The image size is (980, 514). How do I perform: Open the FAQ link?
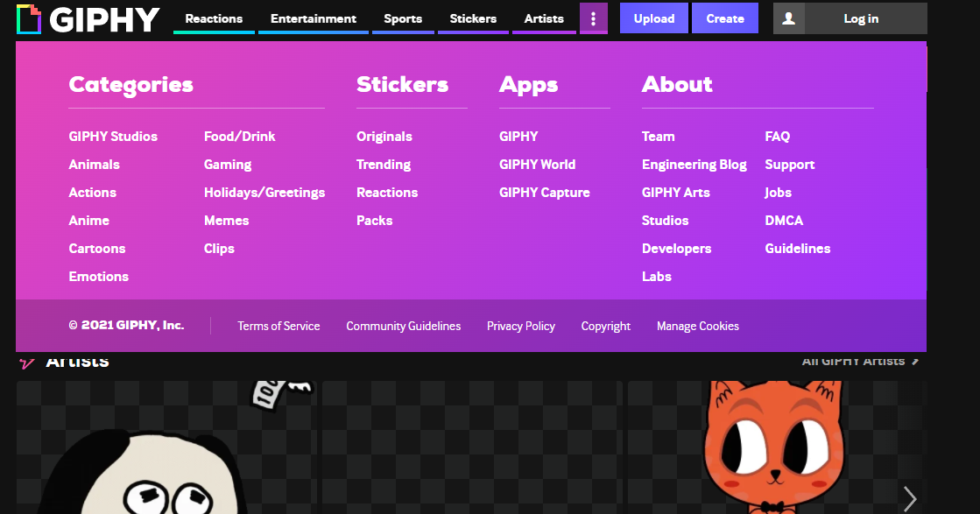pos(778,136)
